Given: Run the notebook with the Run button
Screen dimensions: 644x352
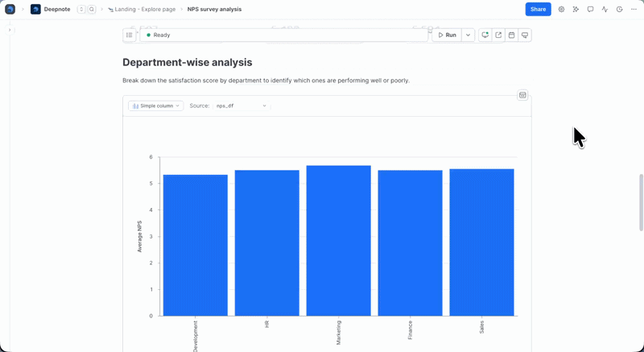Looking at the screenshot, I should [x=447, y=35].
